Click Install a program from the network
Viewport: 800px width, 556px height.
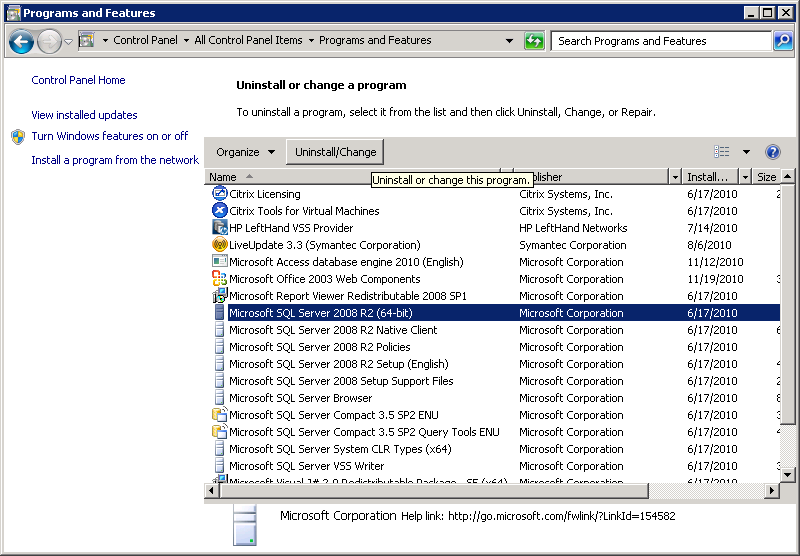tap(115, 160)
